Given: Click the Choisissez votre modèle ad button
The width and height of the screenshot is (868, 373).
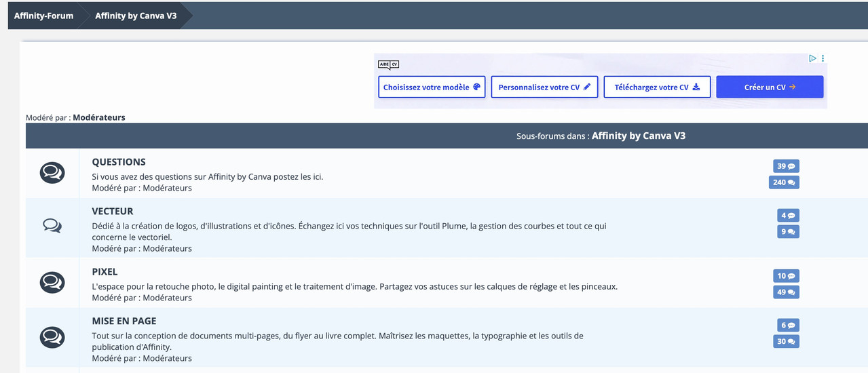Looking at the screenshot, I should pyautogui.click(x=432, y=87).
